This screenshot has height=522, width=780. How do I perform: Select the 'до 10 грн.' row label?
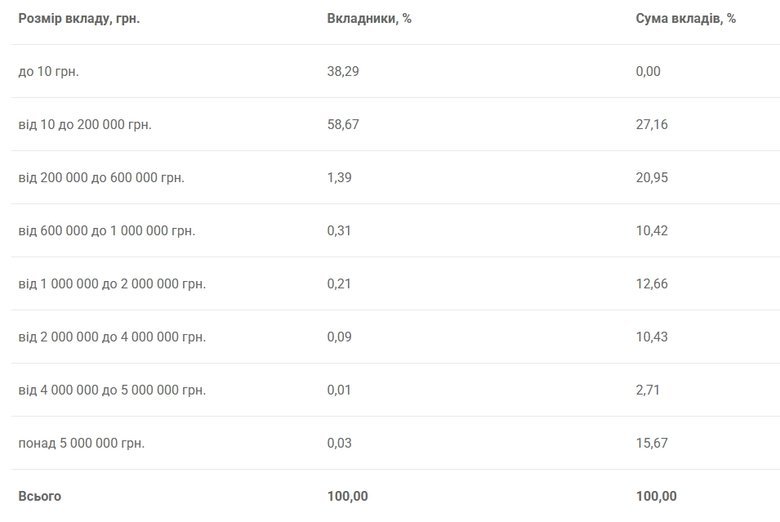click(x=49, y=71)
